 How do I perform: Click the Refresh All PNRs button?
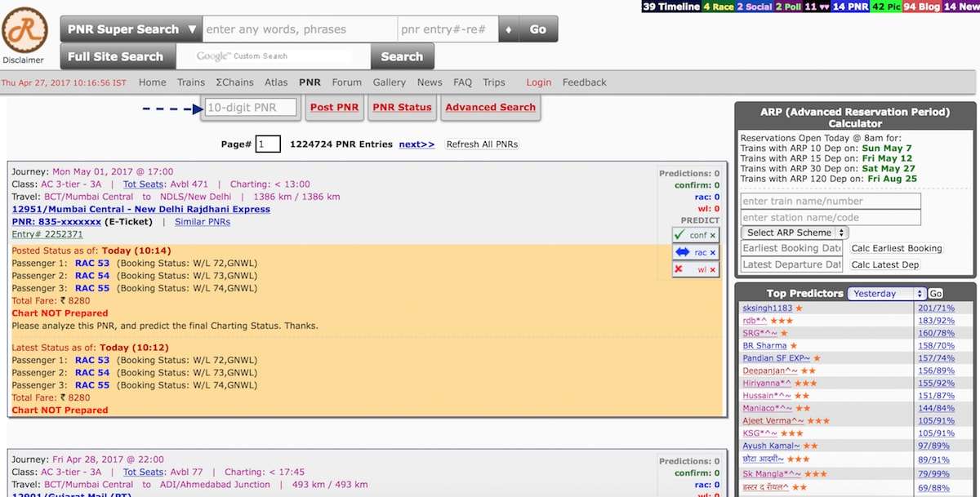[x=483, y=144]
